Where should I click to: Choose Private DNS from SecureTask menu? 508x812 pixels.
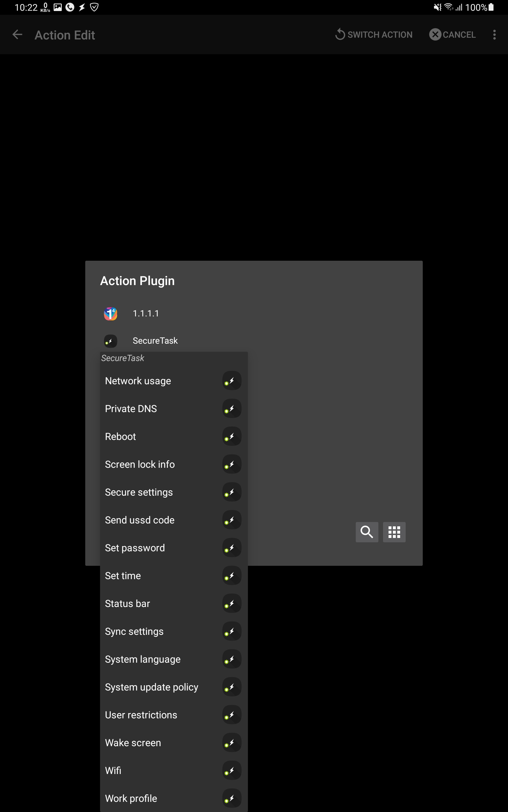coord(174,409)
